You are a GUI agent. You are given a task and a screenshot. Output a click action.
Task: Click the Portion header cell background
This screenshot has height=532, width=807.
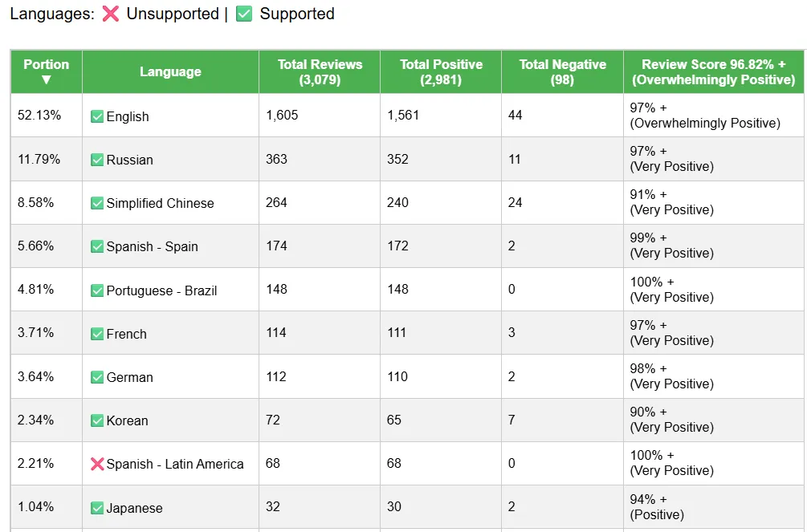click(x=47, y=72)
